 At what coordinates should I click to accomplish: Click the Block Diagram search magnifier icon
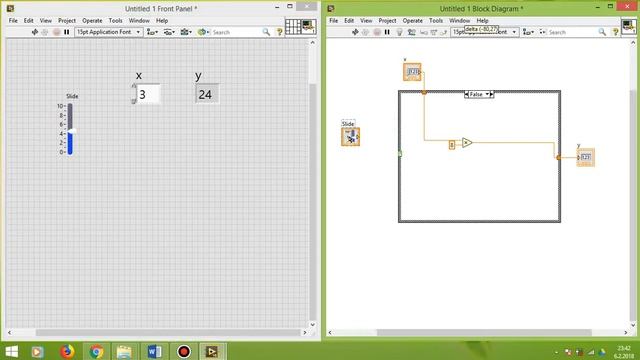[x=602, y=32]
